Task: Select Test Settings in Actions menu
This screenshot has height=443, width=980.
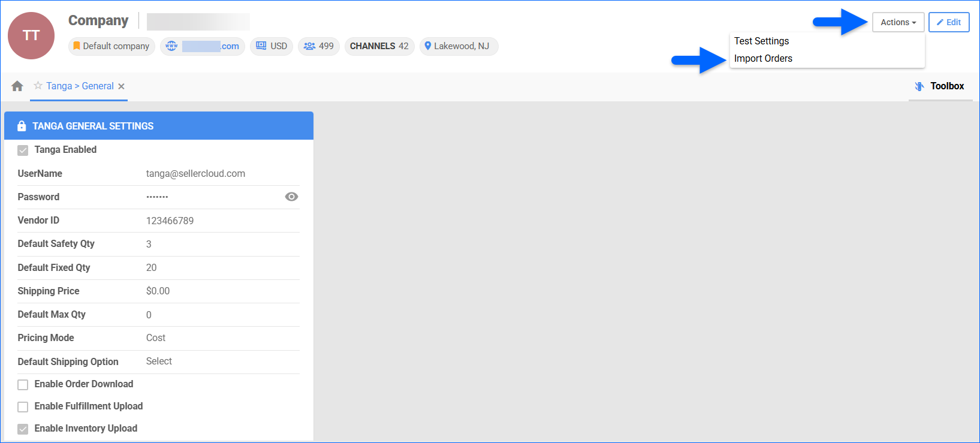Action: coord(761,41)
